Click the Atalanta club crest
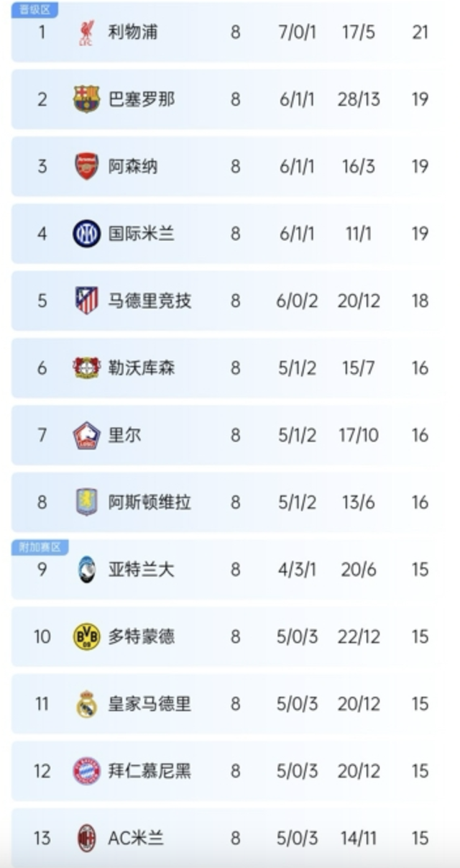Screen dimensions: 460x868 pos(86,570)
